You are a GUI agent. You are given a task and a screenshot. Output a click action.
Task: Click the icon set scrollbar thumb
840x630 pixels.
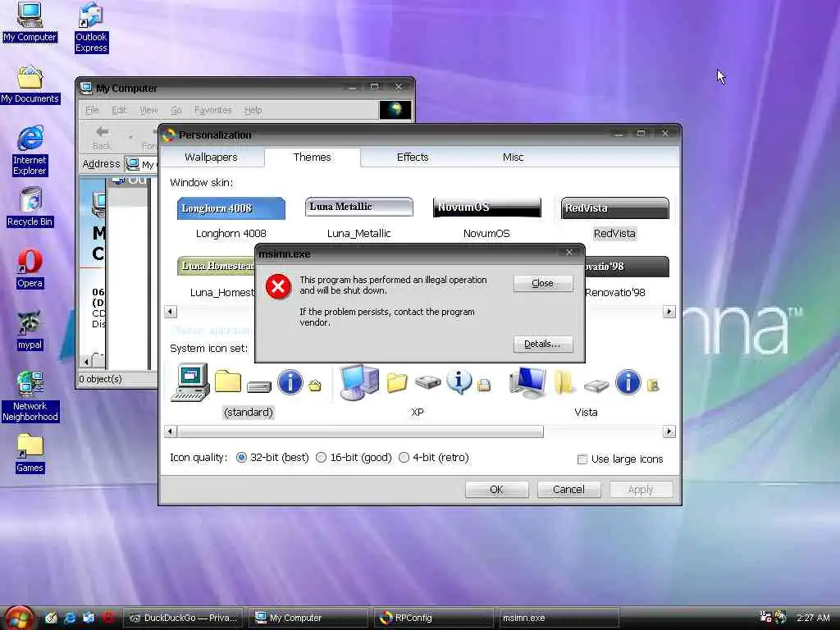click(360, 431)
